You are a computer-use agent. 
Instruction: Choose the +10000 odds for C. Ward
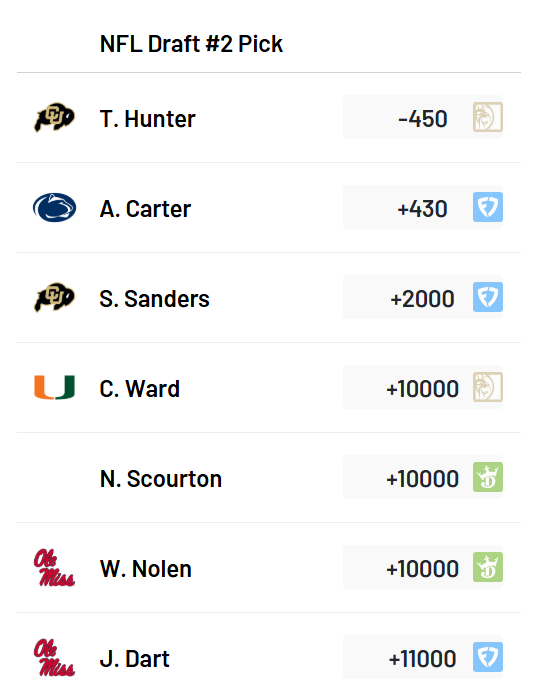click(423, 389)
